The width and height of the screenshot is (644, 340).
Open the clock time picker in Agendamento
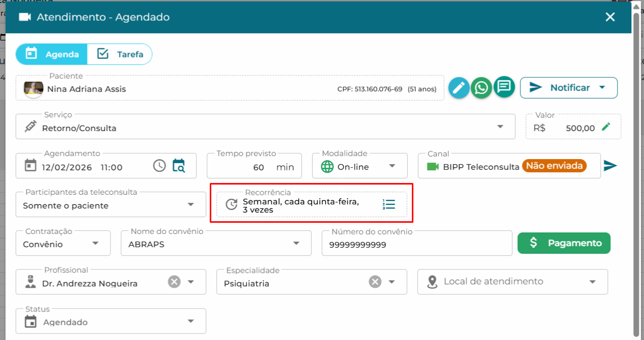click(159, 166)
